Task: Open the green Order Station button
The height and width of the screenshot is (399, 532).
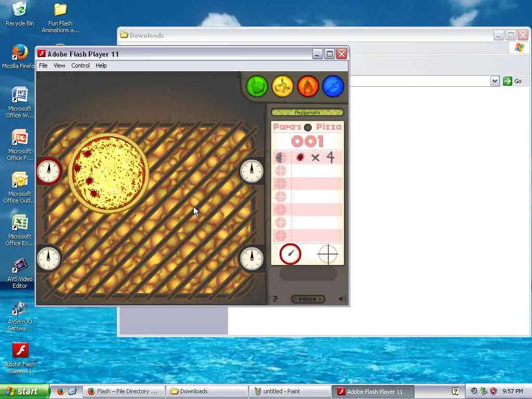Action: coord(257,86)
